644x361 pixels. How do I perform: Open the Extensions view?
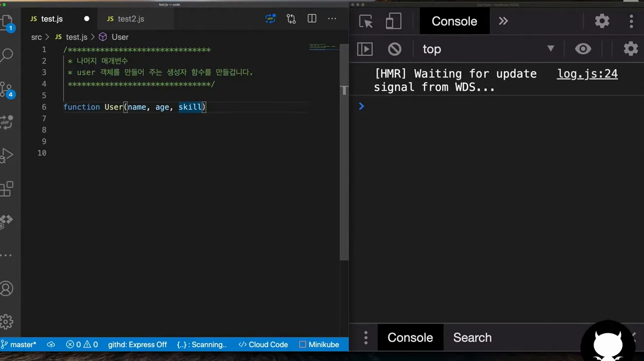pyautogui.click(x=7, y=188)
